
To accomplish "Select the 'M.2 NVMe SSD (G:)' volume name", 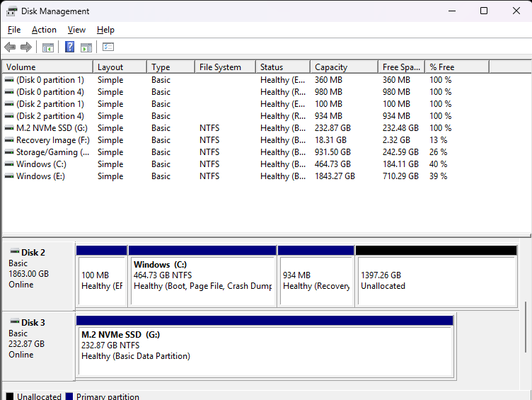I will click(52, 128).
